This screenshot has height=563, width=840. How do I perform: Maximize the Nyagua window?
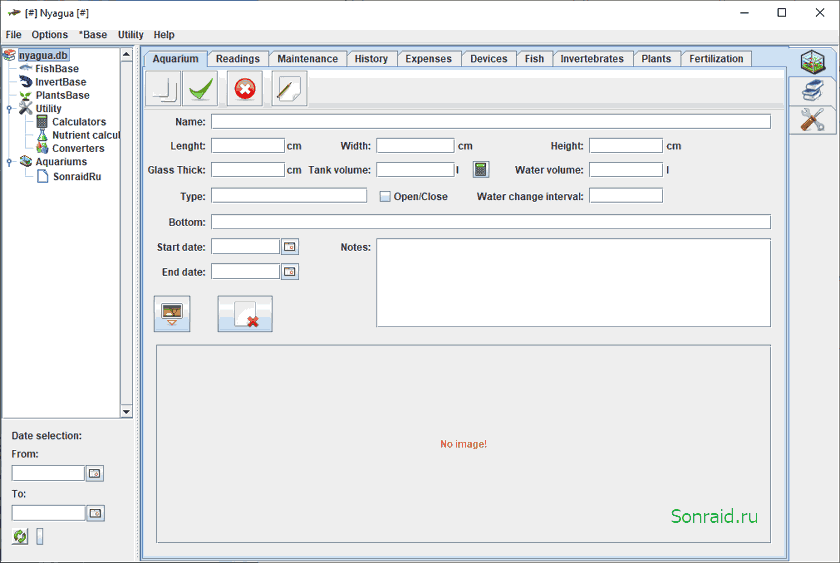[782, 12]
